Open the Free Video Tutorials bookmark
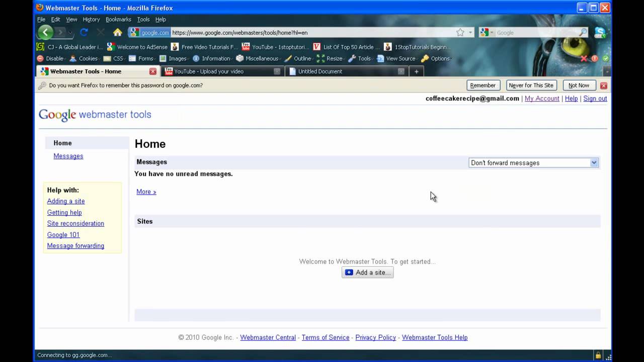The image size is (644, 362). (205, 47)
